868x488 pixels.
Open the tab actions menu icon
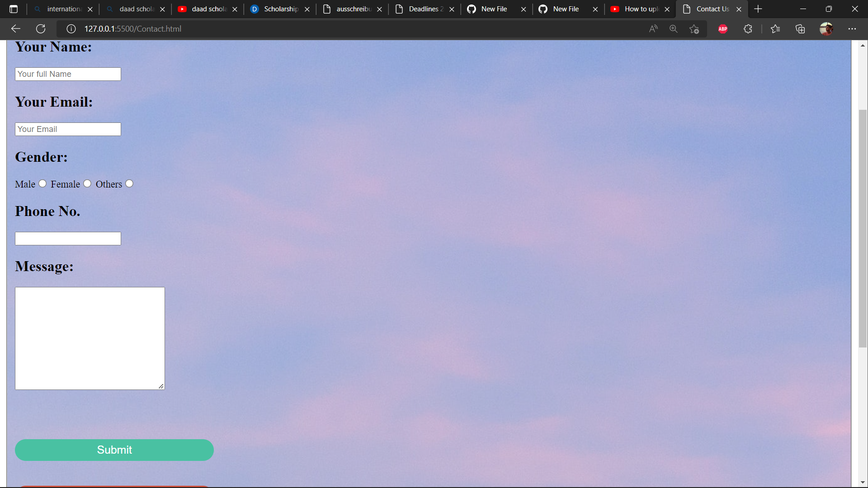click(x=14, y=9)
